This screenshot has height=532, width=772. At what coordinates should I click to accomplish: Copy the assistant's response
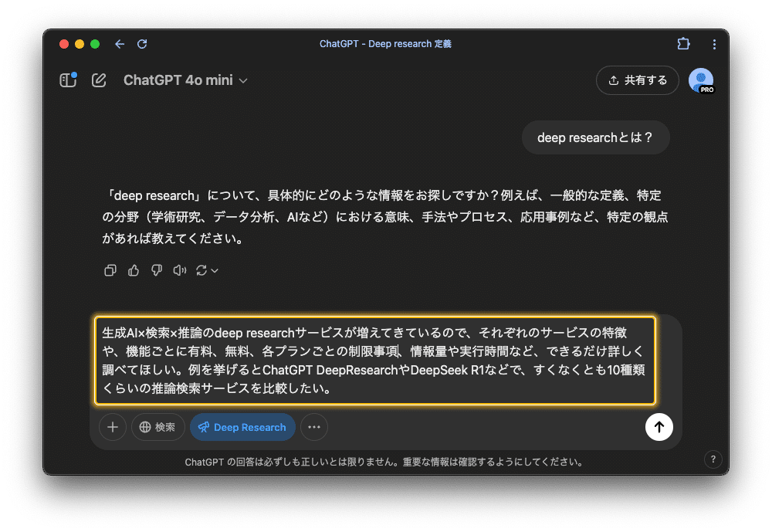pos(110,270)
